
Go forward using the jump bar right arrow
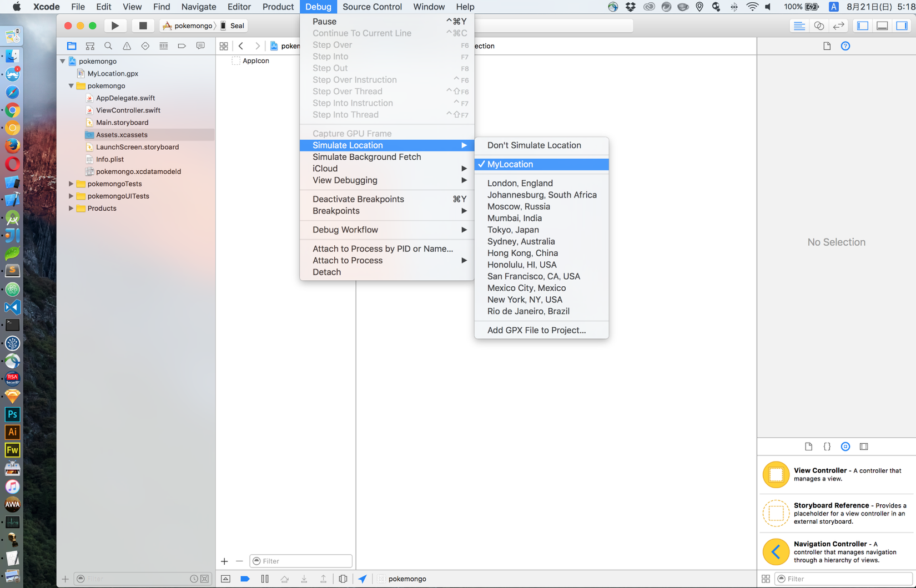click(x=258, y=46)
